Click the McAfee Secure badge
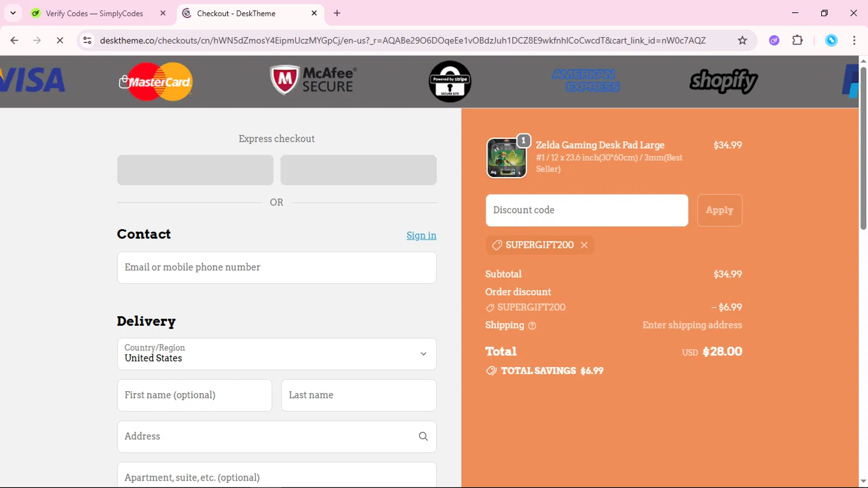The image size is (868, 488). (x=313, y=80)
